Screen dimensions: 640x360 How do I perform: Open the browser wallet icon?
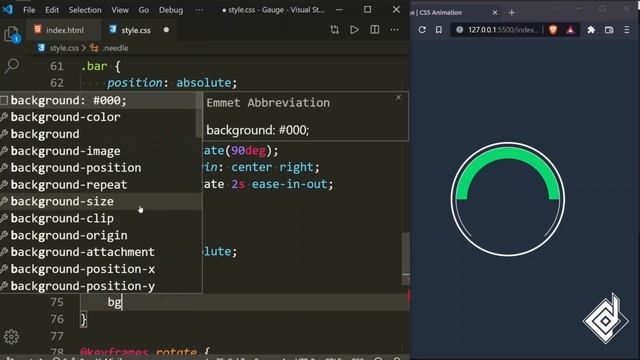coord(609,30)
